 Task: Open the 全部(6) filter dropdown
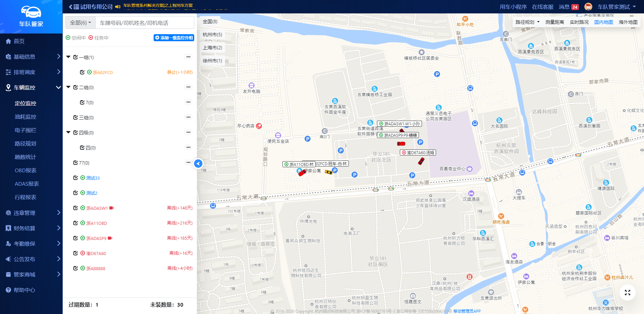[80, 23]
